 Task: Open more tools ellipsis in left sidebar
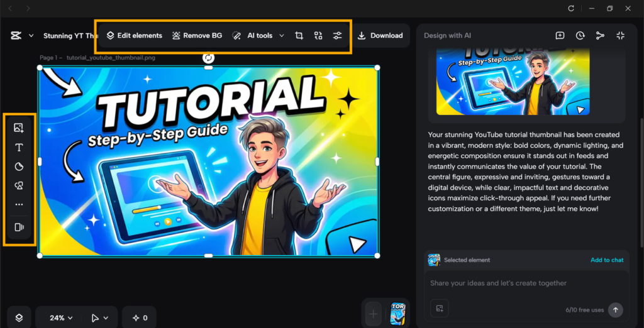coord(19,204)
